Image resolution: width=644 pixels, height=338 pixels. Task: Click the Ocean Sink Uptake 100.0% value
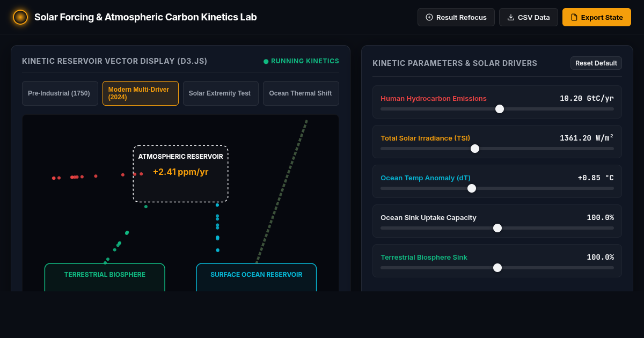click(600, 217)
